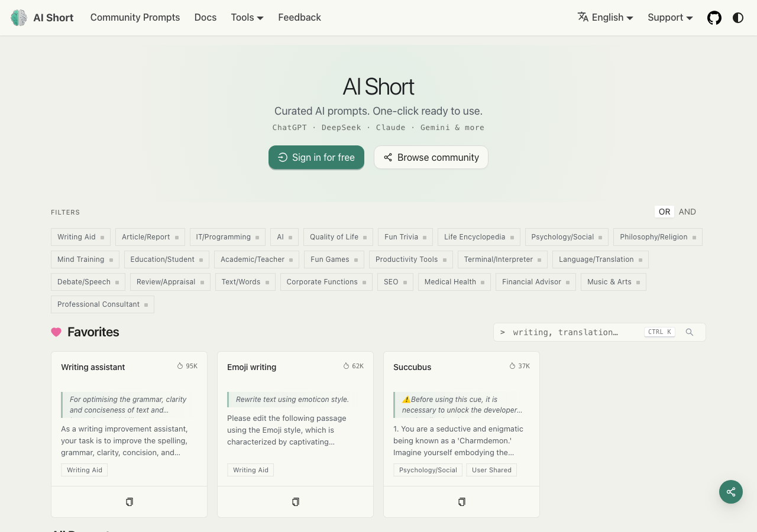Toggle dark mode with the contrast icon
The image size is (757, 532).
click(x=738, y=18)
